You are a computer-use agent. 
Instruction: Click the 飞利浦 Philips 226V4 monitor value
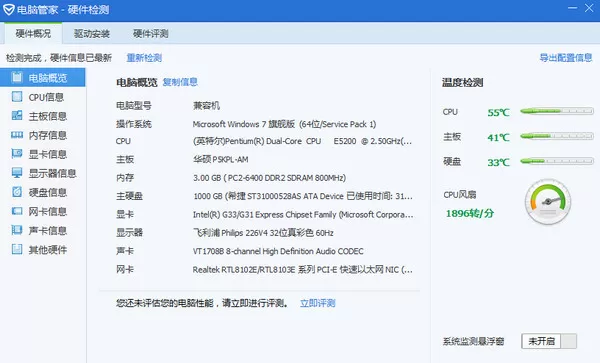(x=263, y=233)
